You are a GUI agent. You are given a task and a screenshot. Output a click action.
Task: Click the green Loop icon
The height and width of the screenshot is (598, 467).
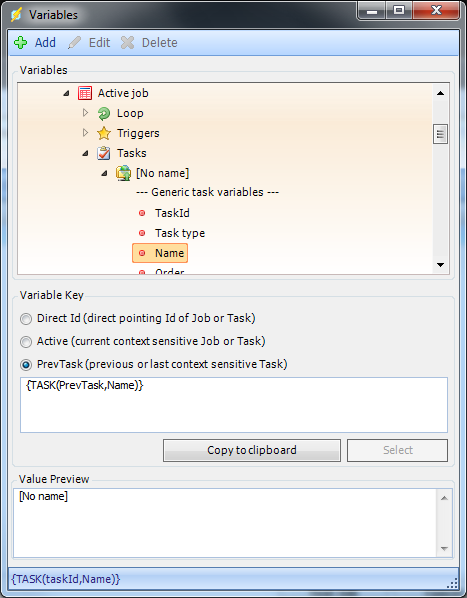pos(104,113)
